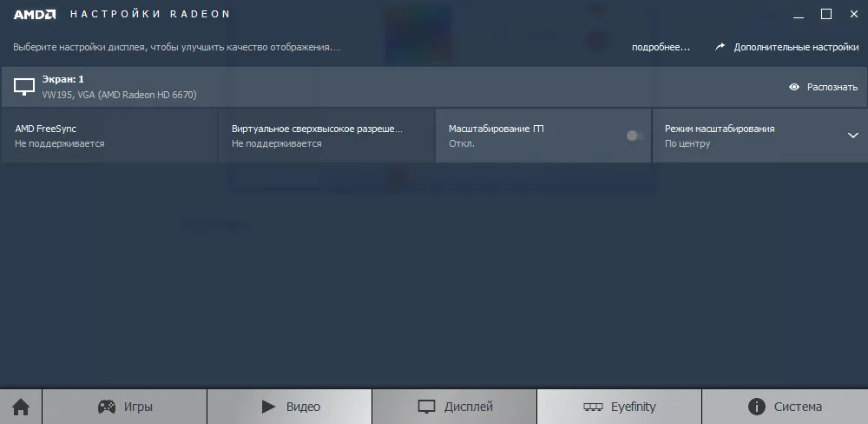The width and height of the screenshot is (868, 424).
Task: Open the Home tab icon
Action: point(21,407)
